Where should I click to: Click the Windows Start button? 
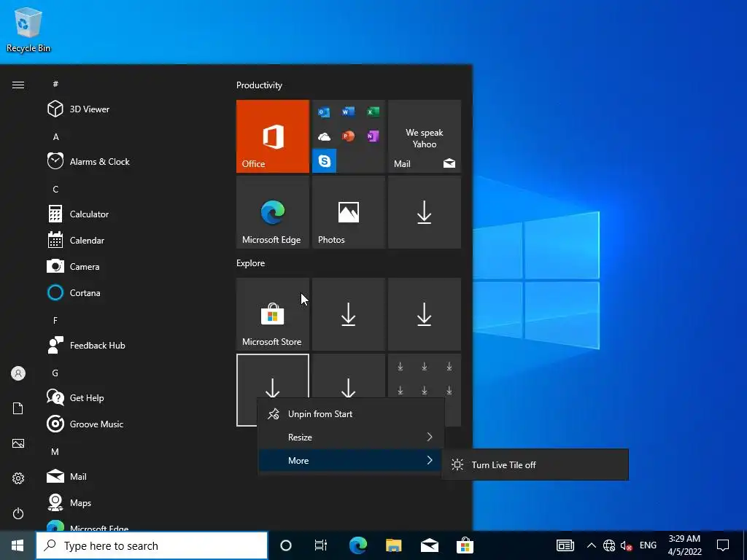coord(18,545)
